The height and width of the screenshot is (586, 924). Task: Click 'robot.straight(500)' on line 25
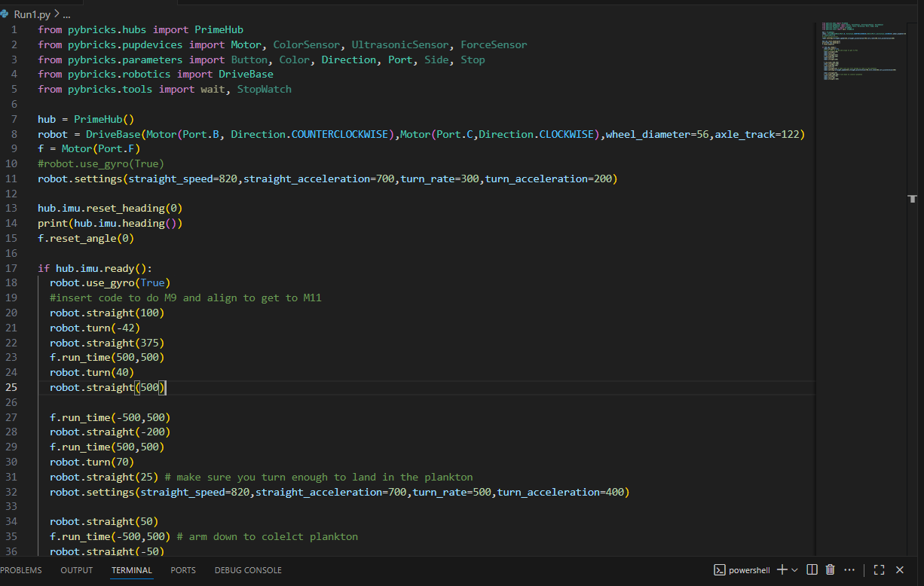(107, 387)
